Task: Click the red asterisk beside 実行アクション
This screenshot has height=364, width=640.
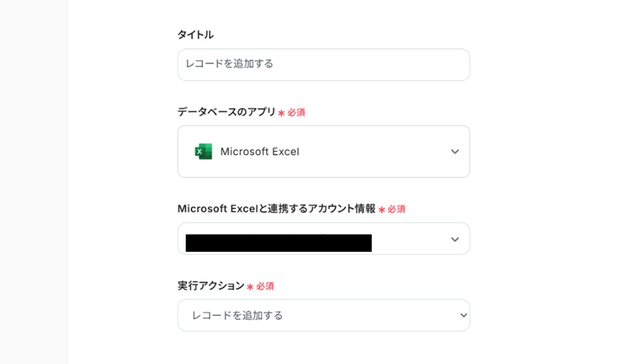Action: click(250, 287)
